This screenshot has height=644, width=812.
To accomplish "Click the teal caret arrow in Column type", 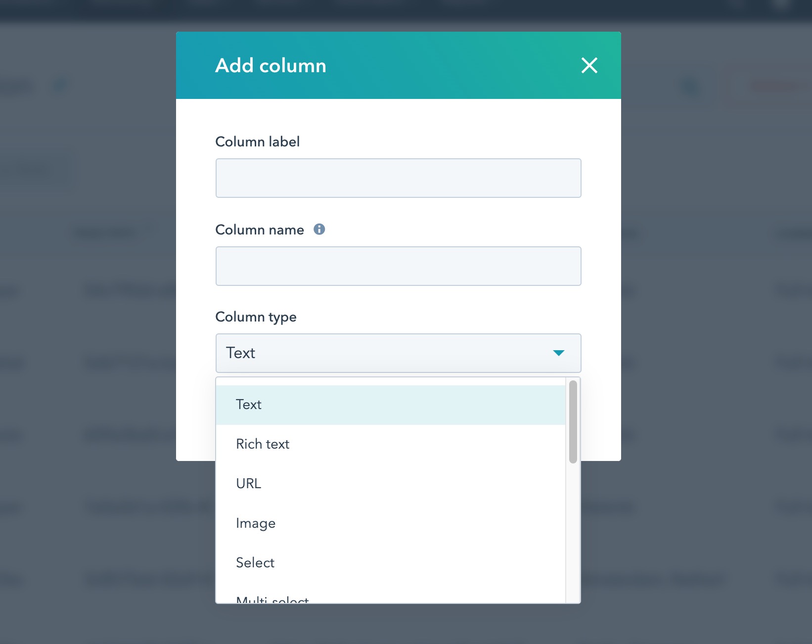I will coord(559,353).
